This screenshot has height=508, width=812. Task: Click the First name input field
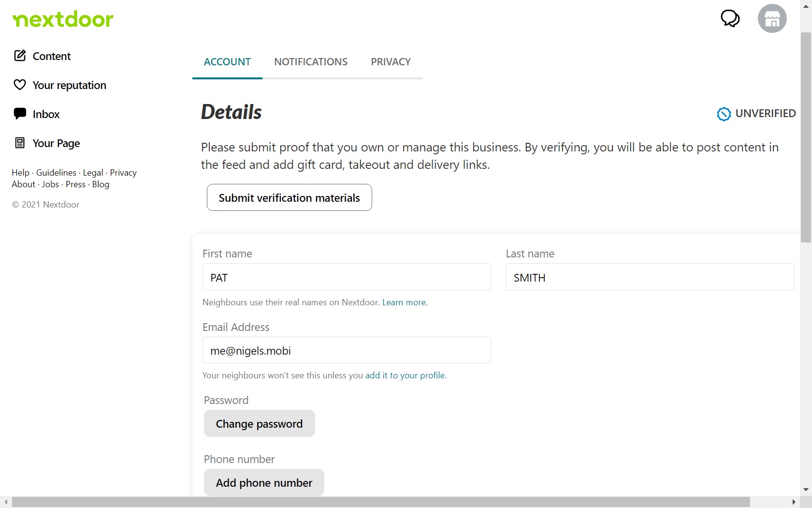[x=346, y=277]
